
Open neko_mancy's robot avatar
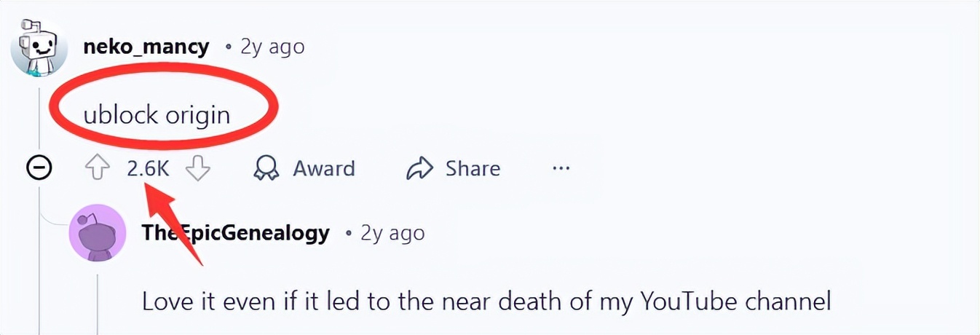click(x=39, y=50)
